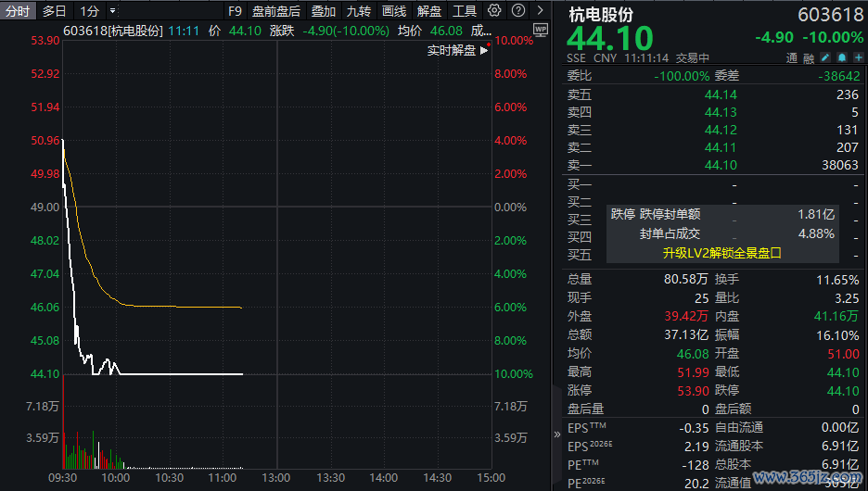This screenshot has height=491, width=868.
Task: Open the 解盘 analysis menu
Action: pyautogui.click(x=429, y=10)
